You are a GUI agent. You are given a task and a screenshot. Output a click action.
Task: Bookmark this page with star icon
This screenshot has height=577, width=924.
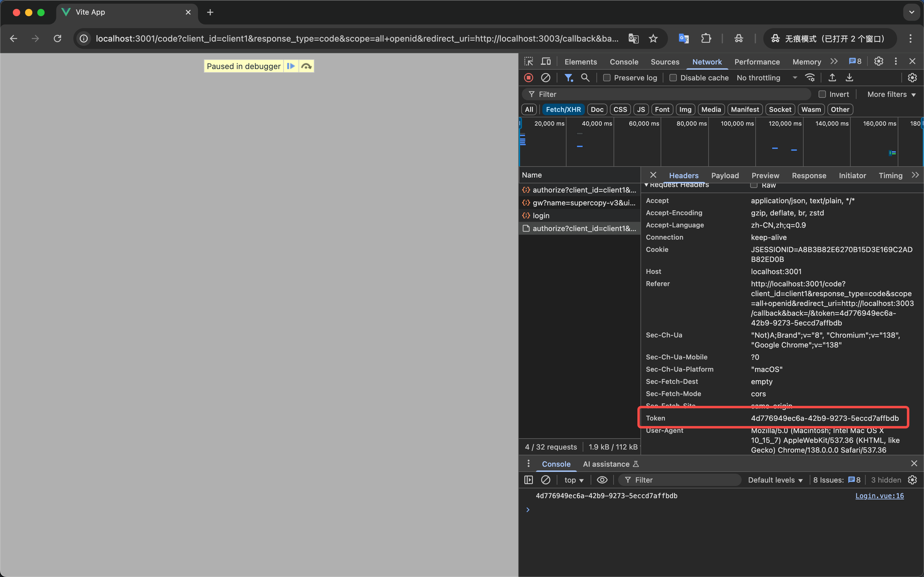pos(653,39)
